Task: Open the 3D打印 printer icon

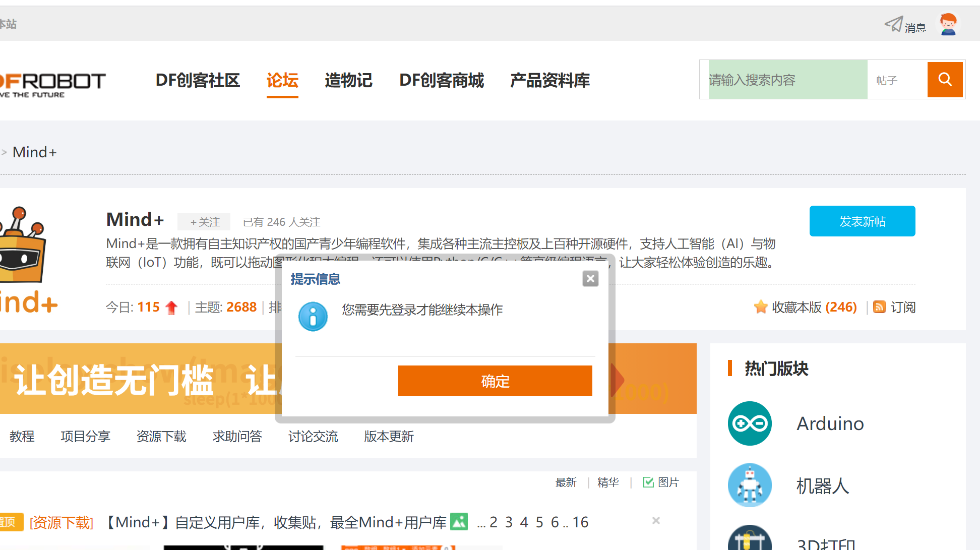Action: (750, 537)
